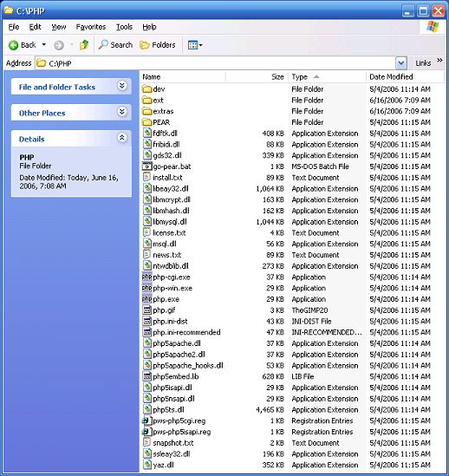Select the go-pear.bat batch file icon
The height and width of the screenshot is (476, 449).
pos(147,166)
